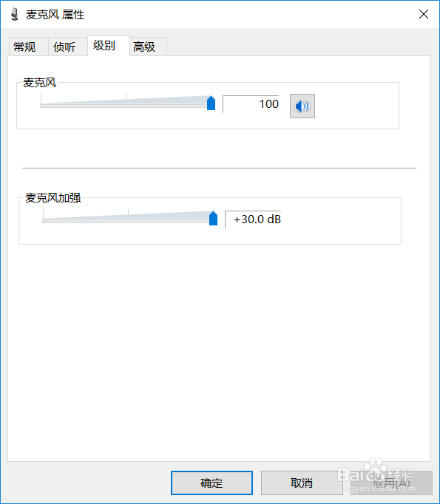The height and width of the screenshot is (504, 440).
Task: Apply settings with the 应用(A) button
Action: pos(391,483)
